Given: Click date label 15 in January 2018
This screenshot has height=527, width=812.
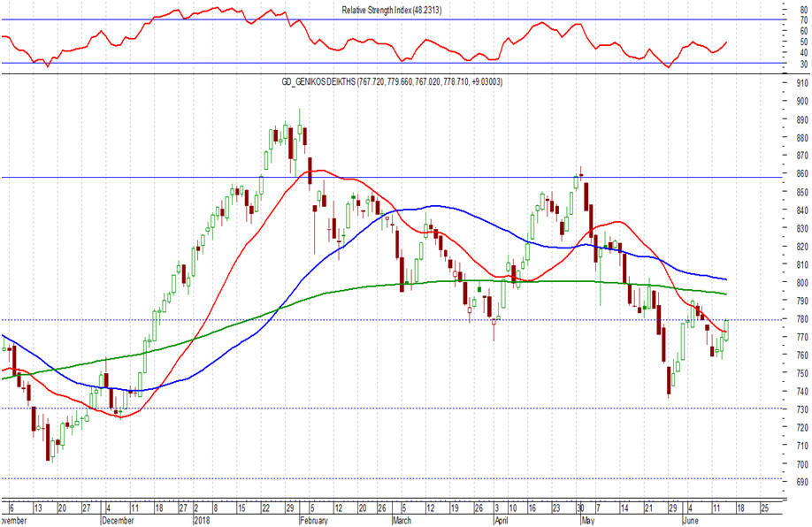Looking at the screenshot, I should (241, 508).
